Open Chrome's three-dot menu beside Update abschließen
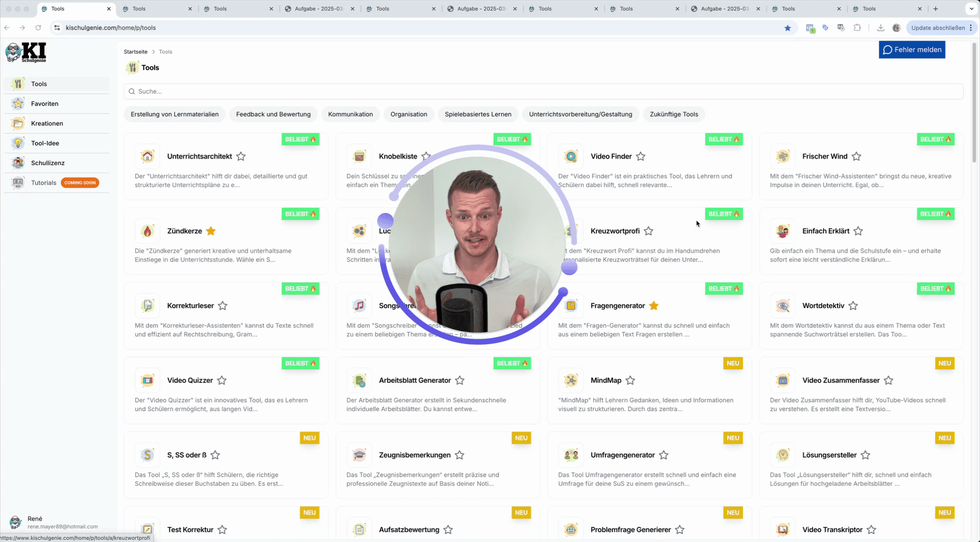The width and height of the screenshot is (980, 542). [x=971, y=28]
